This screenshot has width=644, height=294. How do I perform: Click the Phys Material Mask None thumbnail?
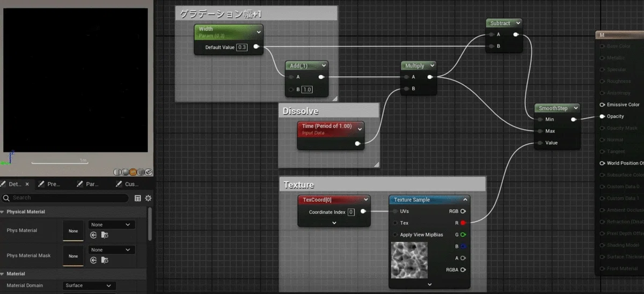point(73,256)
